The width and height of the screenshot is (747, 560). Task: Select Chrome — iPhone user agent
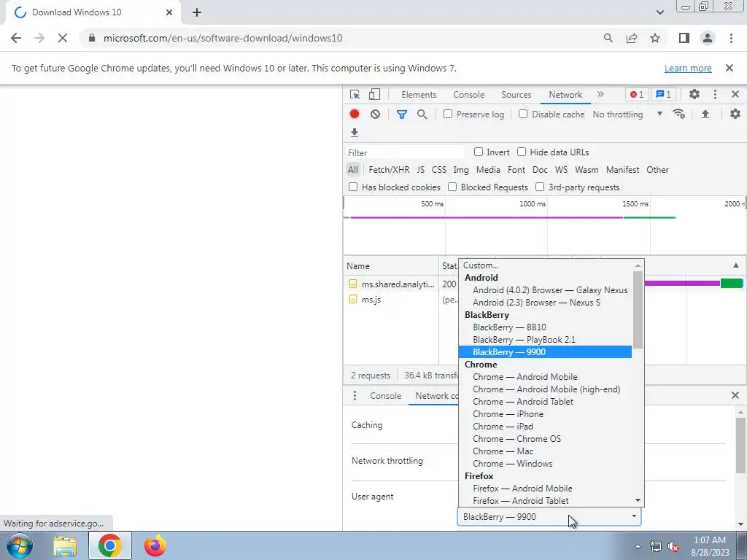point(545,414)
